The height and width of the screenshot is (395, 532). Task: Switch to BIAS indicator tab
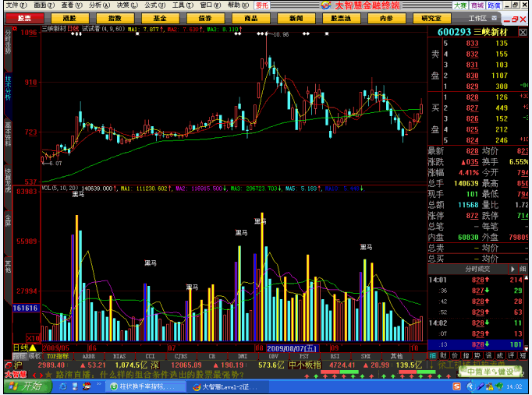119,356
